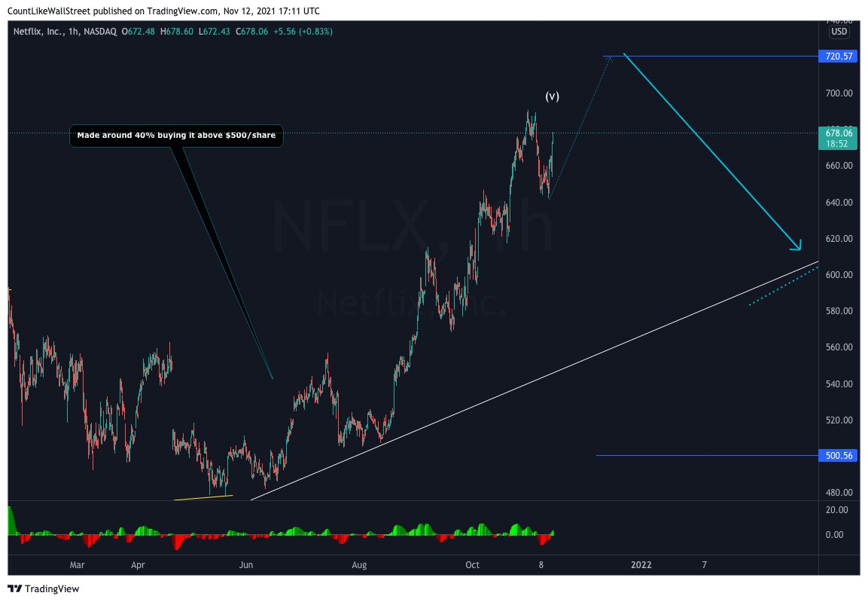Image resolution: width=868 pixels, height=602 pixels.
Task: Click the 480.00 price axis label
Action: pyautogui.click(x=839, y=492)
